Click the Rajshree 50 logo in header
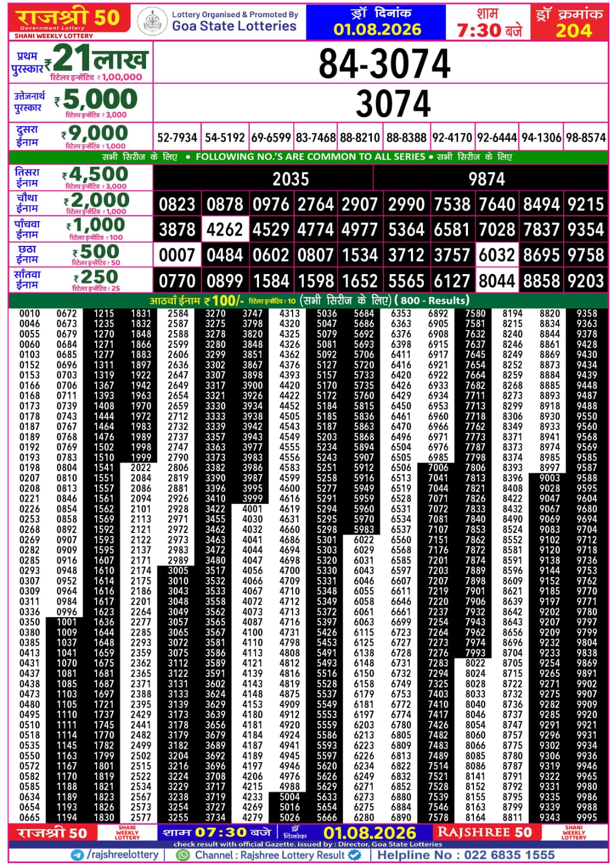Viewport: 614px width, 868px height. tap(69, 20)
